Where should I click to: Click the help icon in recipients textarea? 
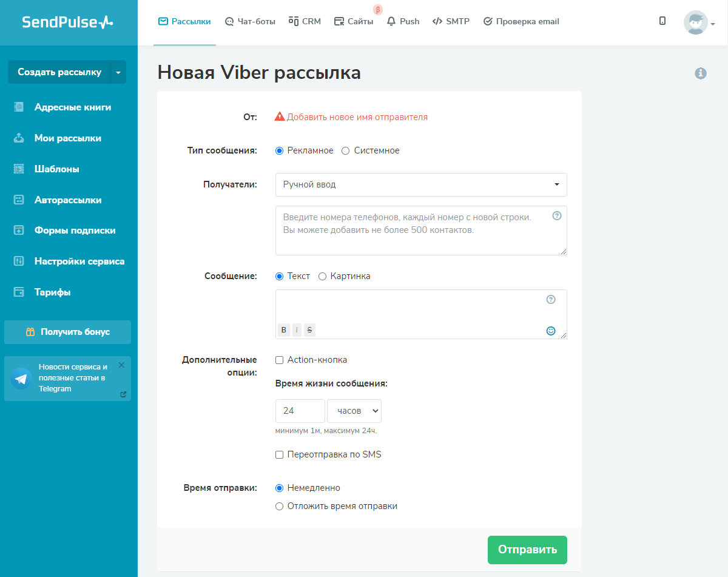[x=557, y=215]
